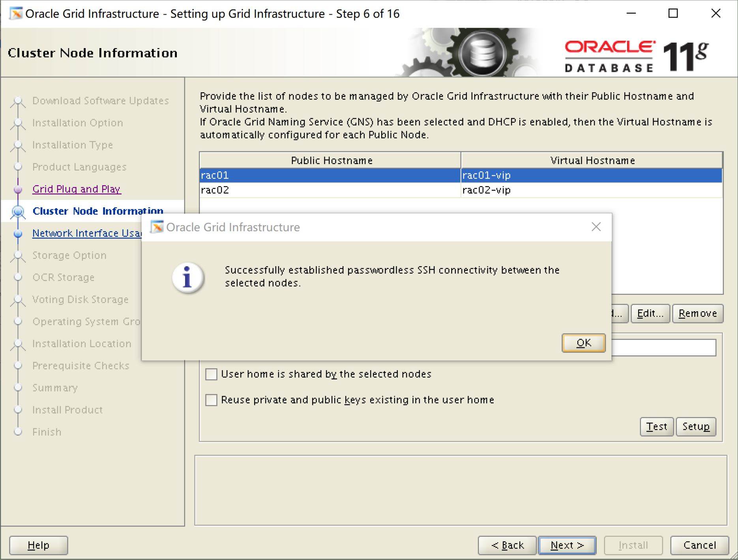Click the password input field right of dialog
Screen dimensions: 738x560
664,348
